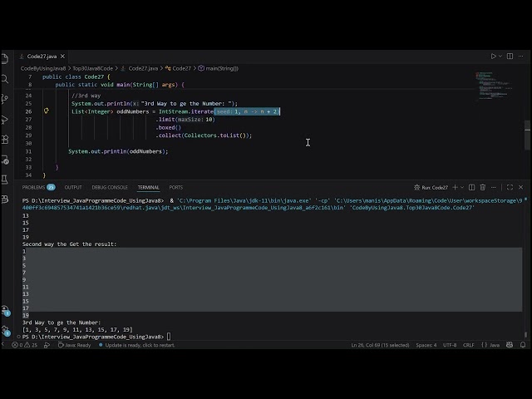The height and width of the screenshot is (399, 532).
Task: Click Ln 26, Col 69 cursor position
Action: pyautogui.click(x=380, y=345)
